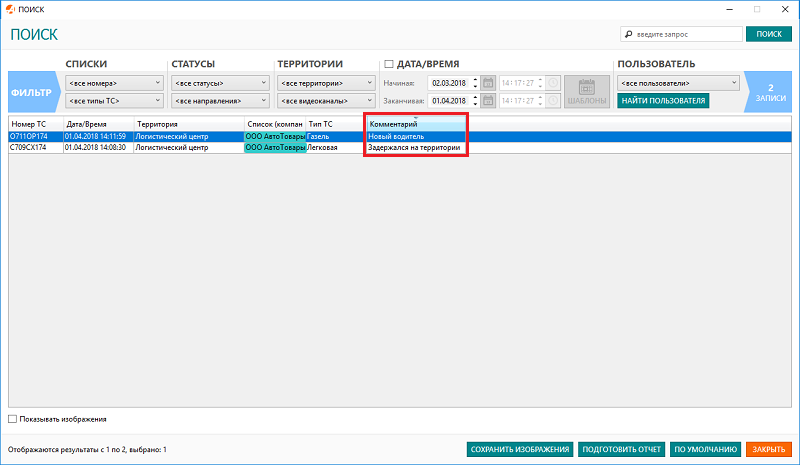Viewport: 800px width, 465px height.
Task: Open calendar picker for start date
Action: point(488,83)
